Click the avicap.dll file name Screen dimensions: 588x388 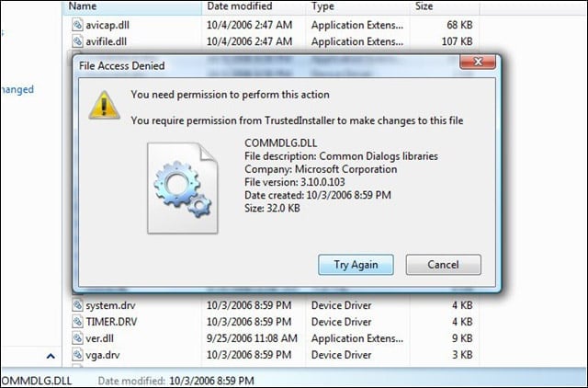tap(107, 25)
